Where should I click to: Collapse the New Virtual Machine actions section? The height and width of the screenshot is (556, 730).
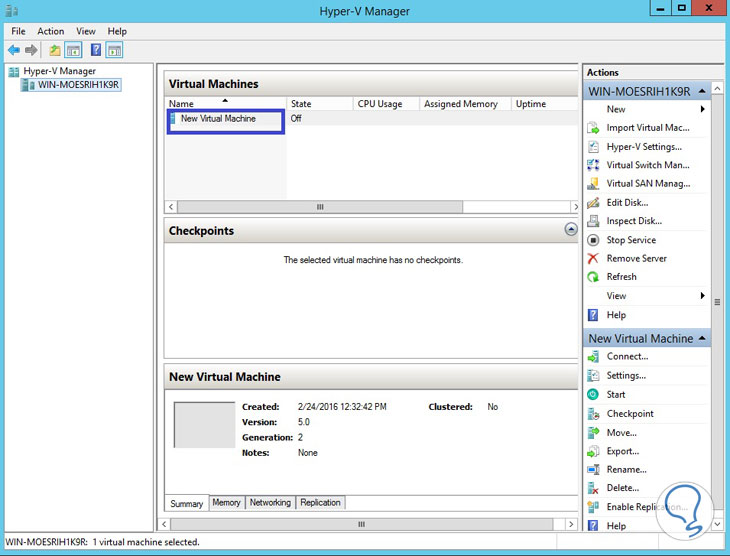[702, 338]
